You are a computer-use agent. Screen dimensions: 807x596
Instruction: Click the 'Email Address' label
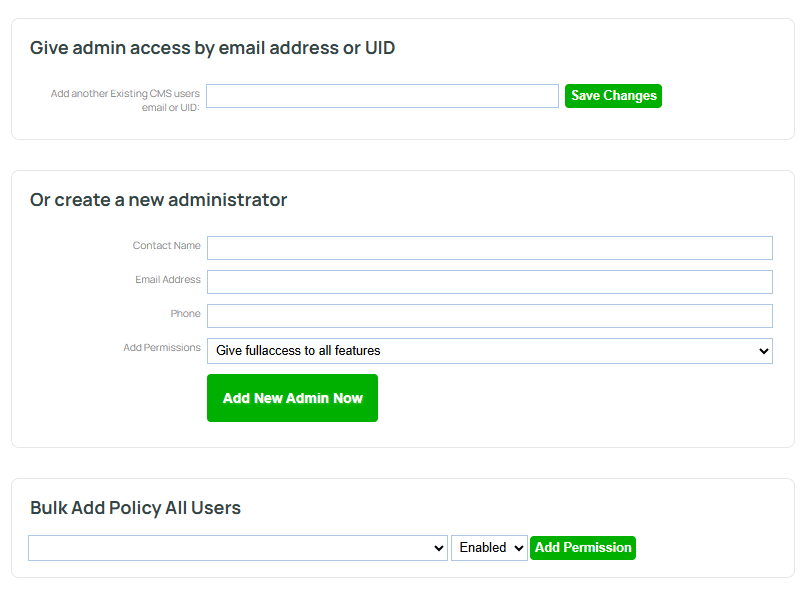[168, 279]
